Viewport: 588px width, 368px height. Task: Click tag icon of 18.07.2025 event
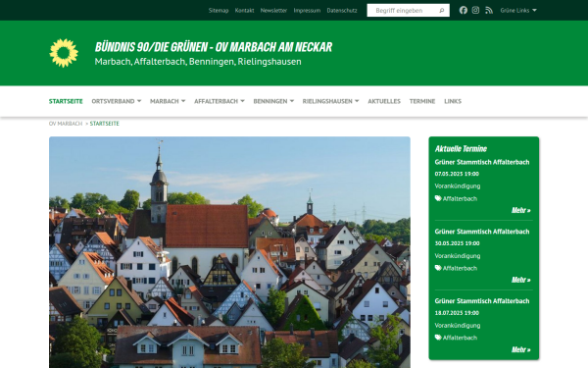pyautogui.click(x=438, y=338)
